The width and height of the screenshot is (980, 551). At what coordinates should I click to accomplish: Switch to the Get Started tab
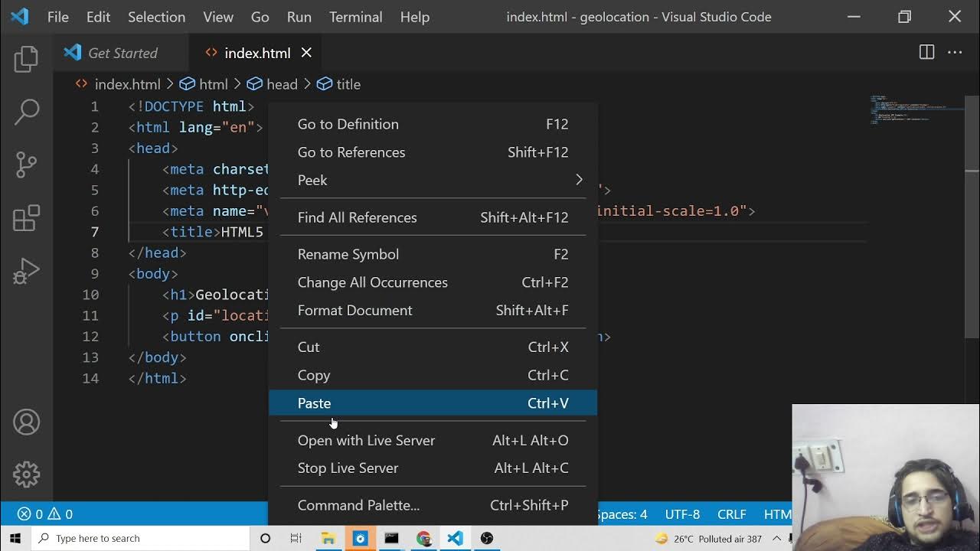pos(122,53)
